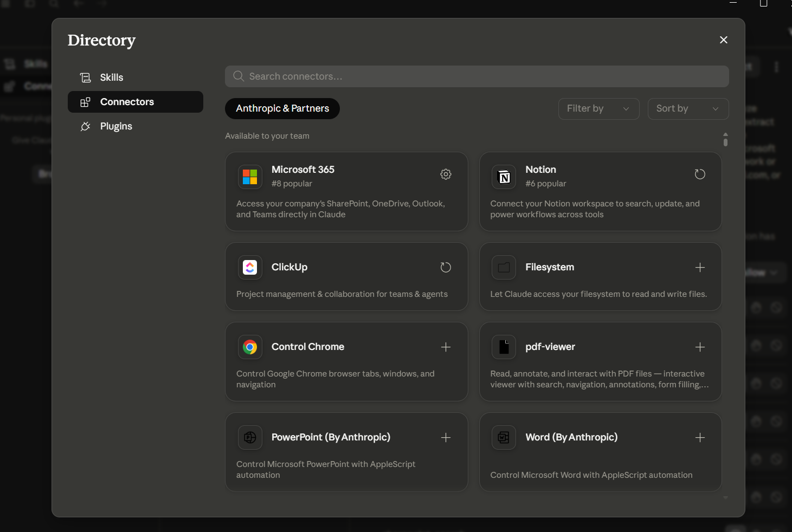This screenshot has height=532, width=792.
Task: Open the Sort by dropdown
Action: (x=688, y=108)
